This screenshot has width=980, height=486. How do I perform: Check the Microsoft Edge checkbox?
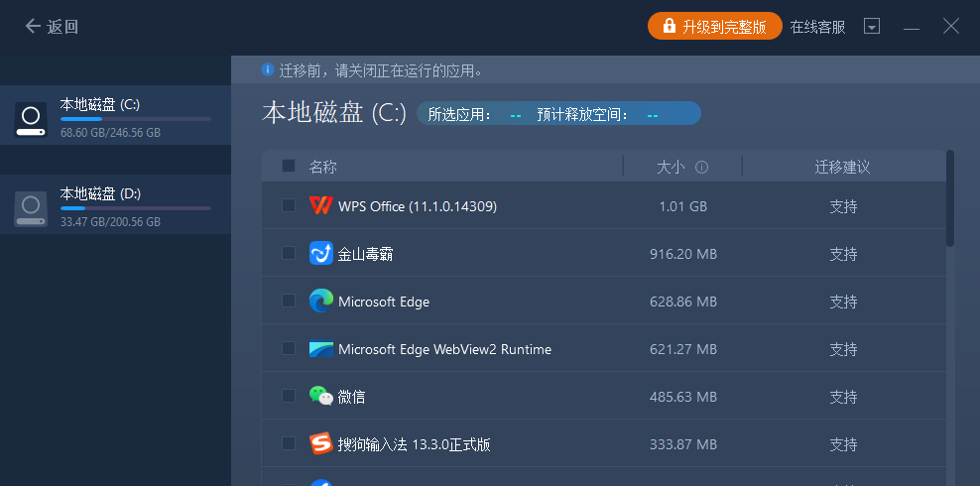tap(288, 301)
